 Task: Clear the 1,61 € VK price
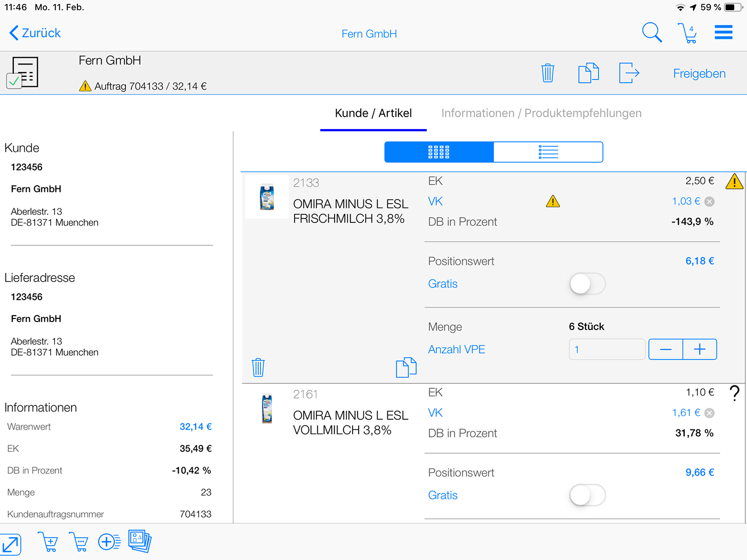709,413
